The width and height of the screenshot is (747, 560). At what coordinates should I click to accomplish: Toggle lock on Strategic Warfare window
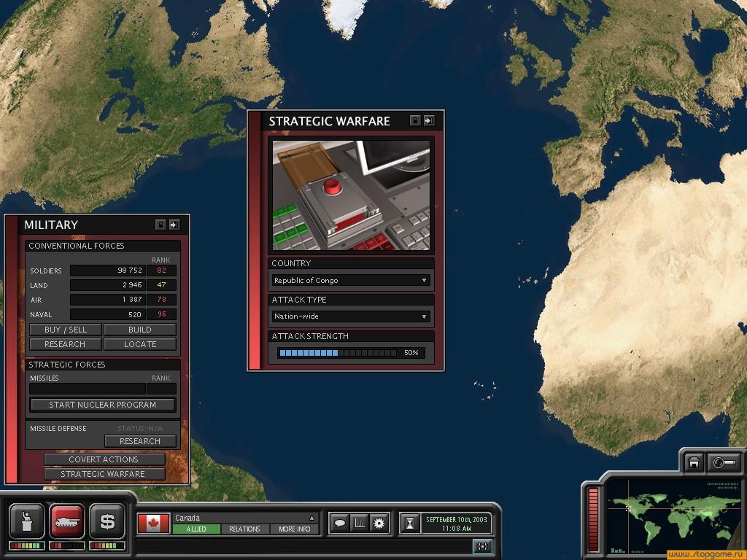coord(415,121)
